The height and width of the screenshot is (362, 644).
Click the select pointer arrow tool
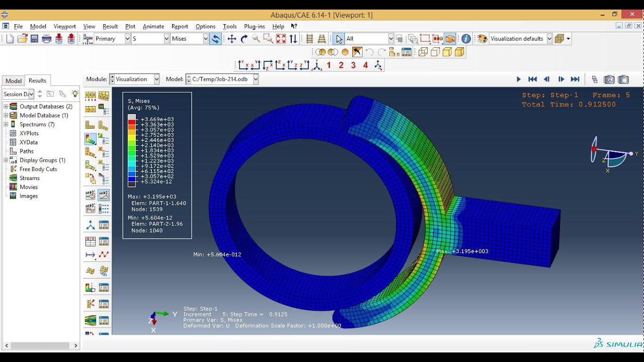pyautogui.click(x=339, y=39)
